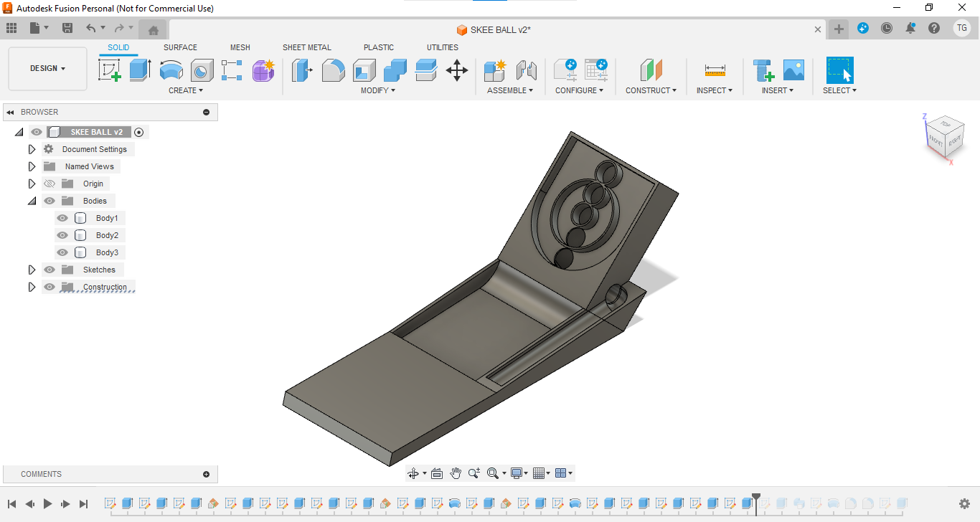Select the Create Sketch tool
The width and height of the screenshot is (980, 522).
point(110,70)
